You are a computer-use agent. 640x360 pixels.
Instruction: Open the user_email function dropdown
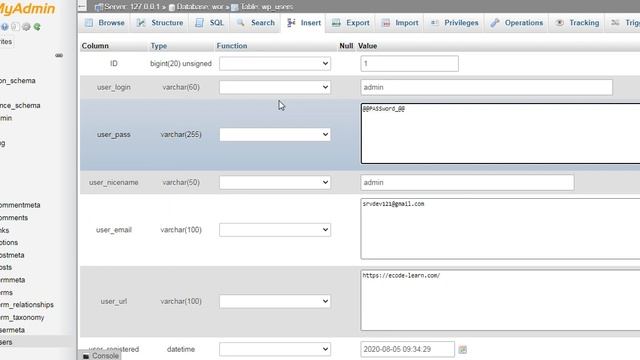point(275,230)
